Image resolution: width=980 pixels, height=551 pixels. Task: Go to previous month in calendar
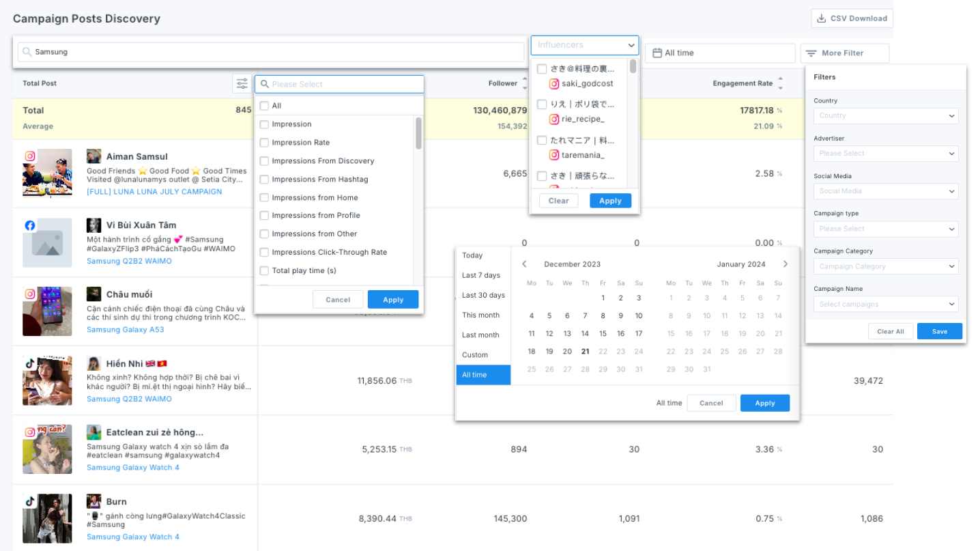[524, 264]
